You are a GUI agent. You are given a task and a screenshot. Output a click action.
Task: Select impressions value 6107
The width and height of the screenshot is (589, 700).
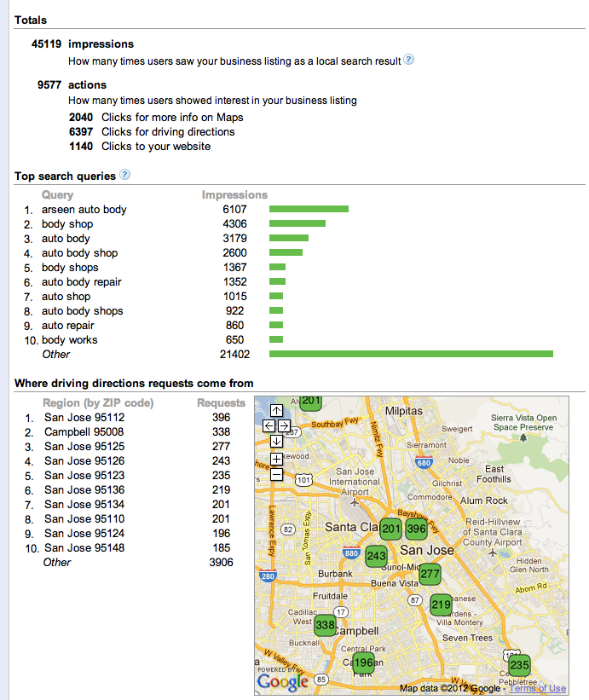[234, 210]
